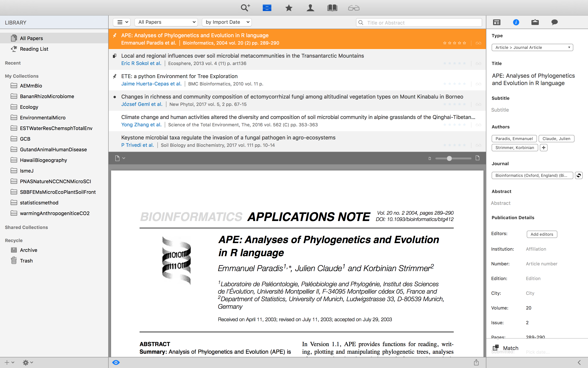Viewport: 588px width, 368px height.
Task: Switch to the Overview inspector tab icon
Action: [497, 22]
